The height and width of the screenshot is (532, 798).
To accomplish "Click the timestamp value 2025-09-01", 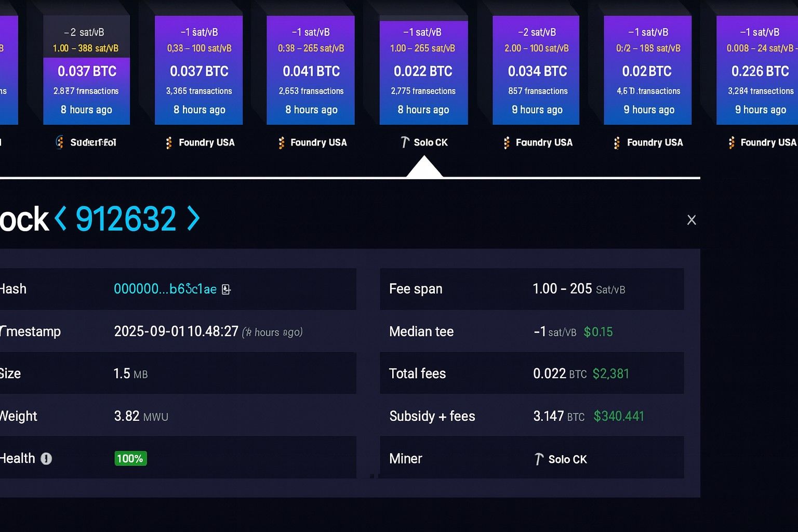I will [x=176, y=331].
